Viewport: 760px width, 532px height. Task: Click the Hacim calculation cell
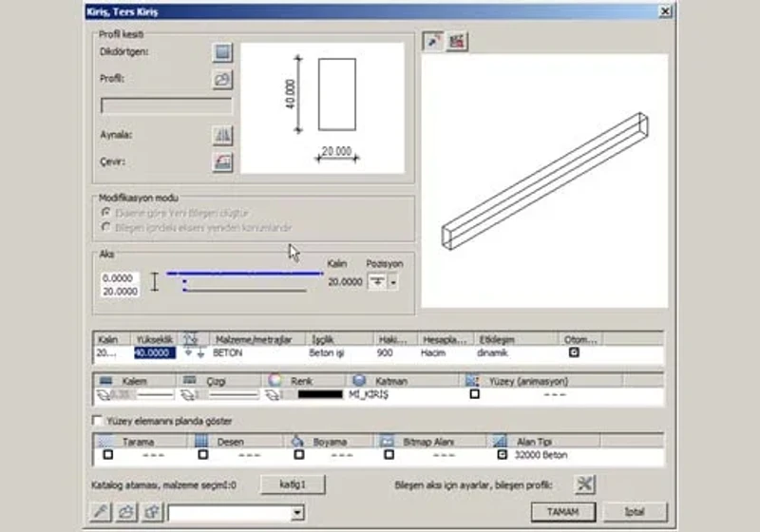tap(433, 352)
